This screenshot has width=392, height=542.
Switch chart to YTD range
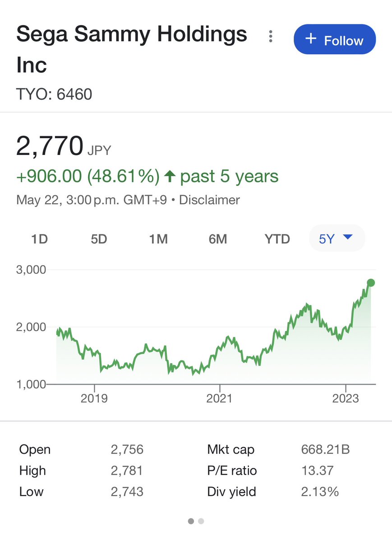pyautogui.click(x=277, y=238)
